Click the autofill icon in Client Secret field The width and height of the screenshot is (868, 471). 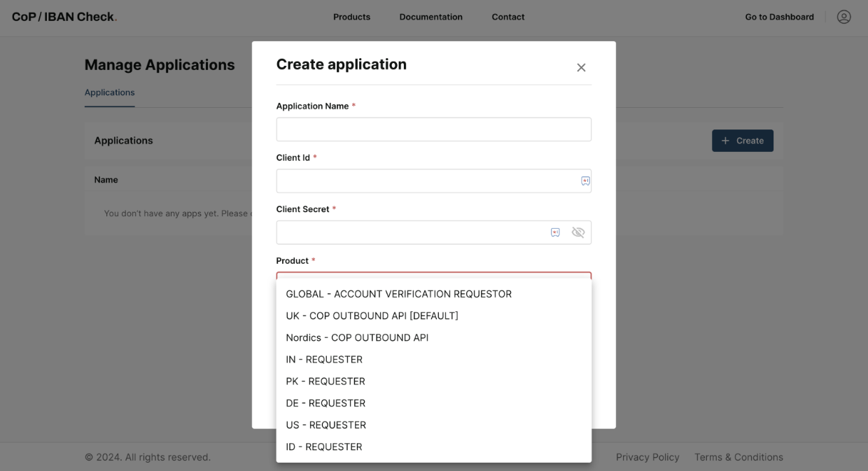[x=555, y=232]
